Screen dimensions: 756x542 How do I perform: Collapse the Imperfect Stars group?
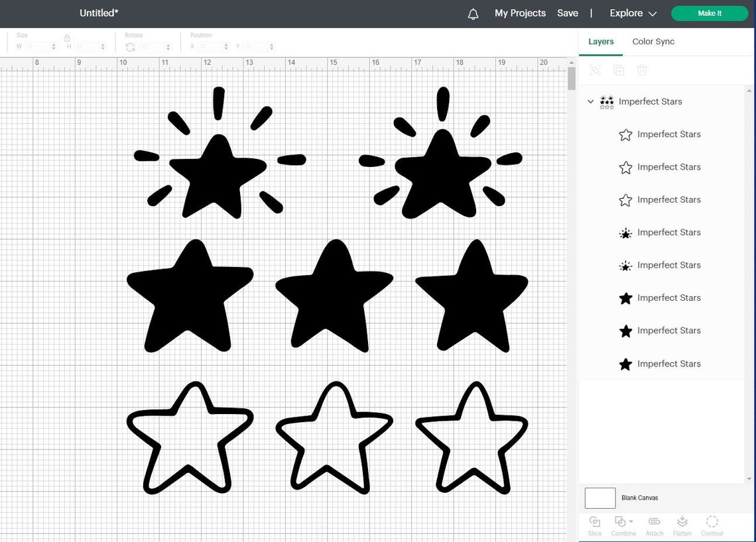[x=590, y=101]
